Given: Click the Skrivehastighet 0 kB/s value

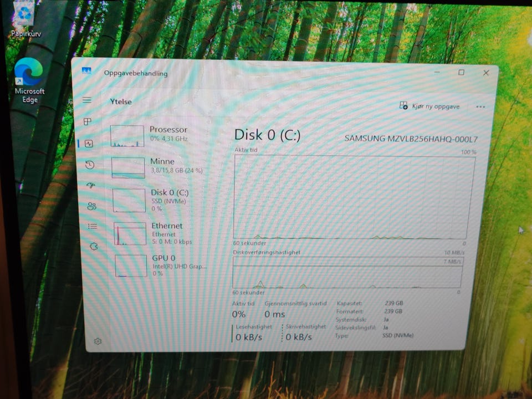Looking at the screenshot, I should 299,337.
